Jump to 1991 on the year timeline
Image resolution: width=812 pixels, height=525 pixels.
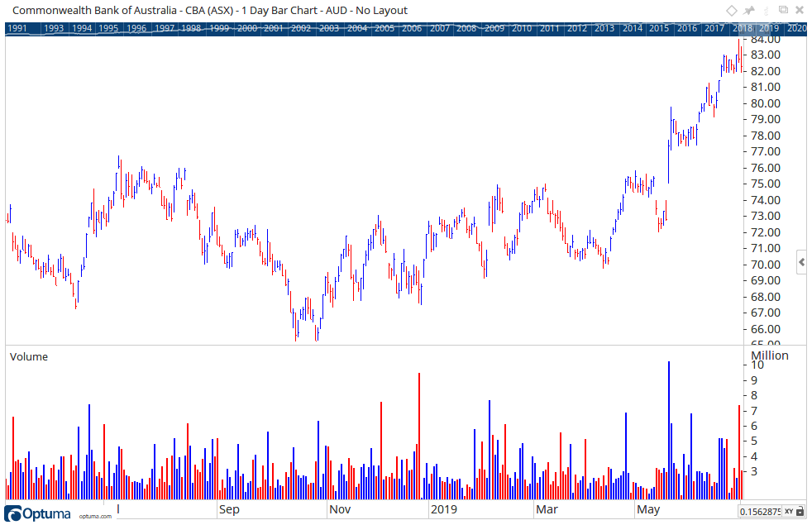(17, 28)
